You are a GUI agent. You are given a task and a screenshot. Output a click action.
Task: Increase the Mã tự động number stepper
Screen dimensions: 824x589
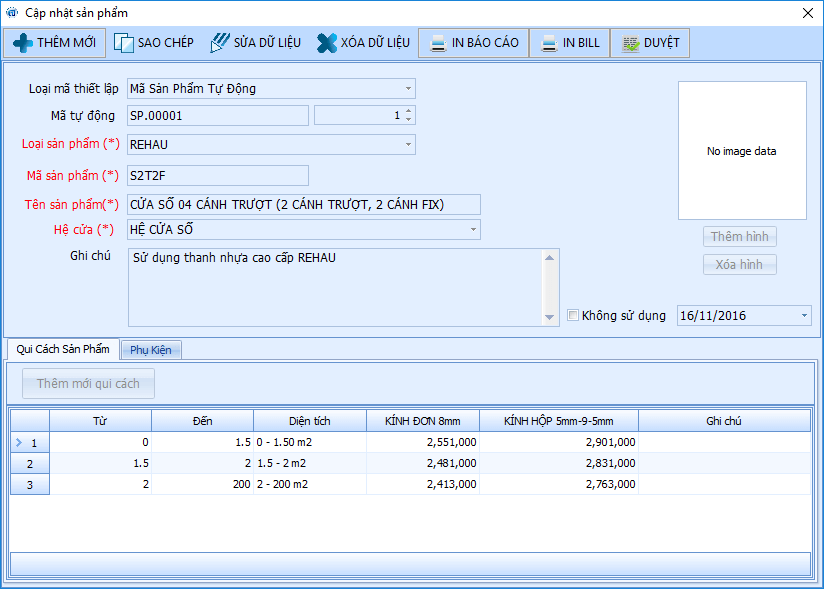coord(409,111)
